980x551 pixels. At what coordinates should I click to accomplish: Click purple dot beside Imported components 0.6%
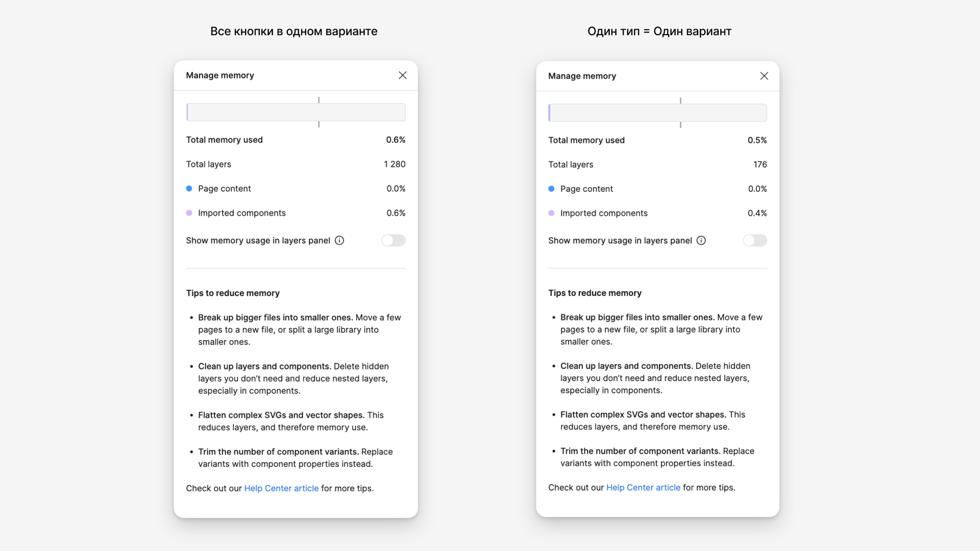coord(189,213)
